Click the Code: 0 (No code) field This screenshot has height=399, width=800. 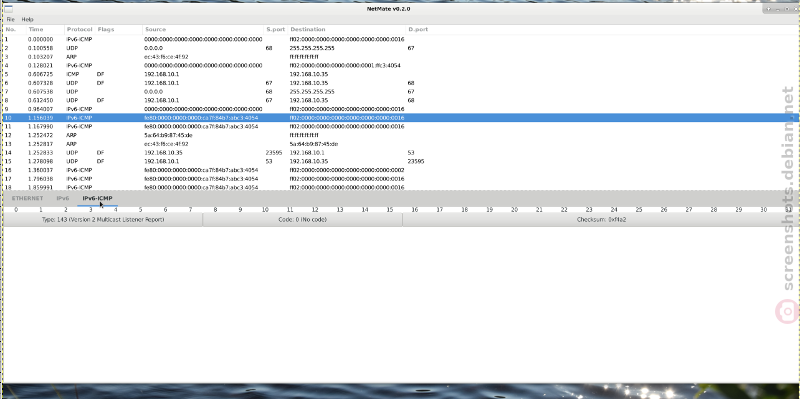click(303, 220)
